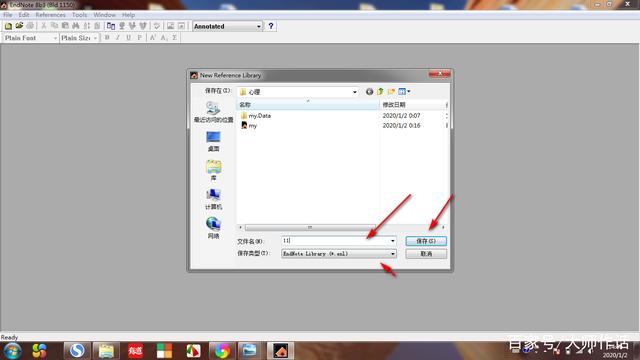Open the Annotated output style dropdown
640x360 pixels.
tap(227, 26)
